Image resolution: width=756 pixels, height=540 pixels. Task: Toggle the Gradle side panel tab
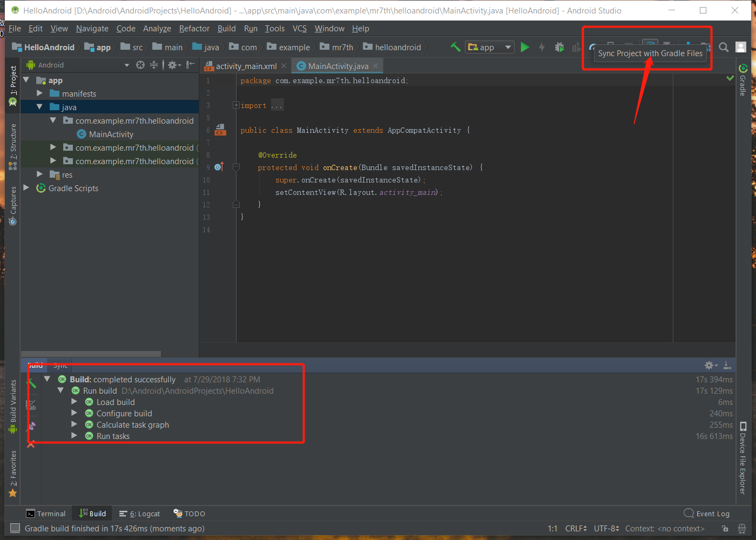[743, 80]
